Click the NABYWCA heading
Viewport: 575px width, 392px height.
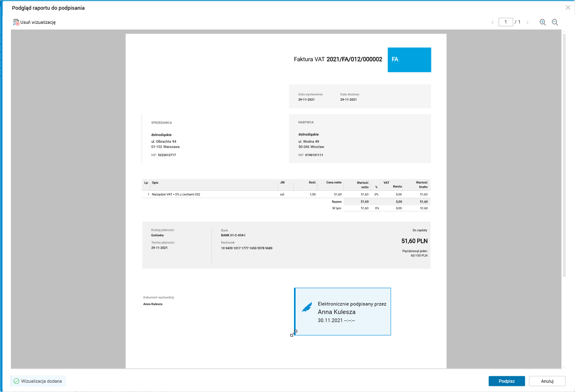click(306, 122)
